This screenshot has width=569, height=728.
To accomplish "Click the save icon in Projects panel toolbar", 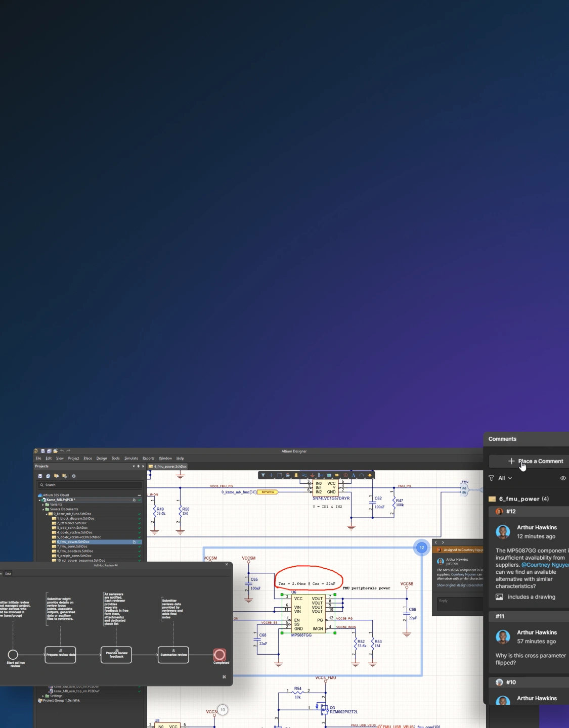I will click(40, 476).
